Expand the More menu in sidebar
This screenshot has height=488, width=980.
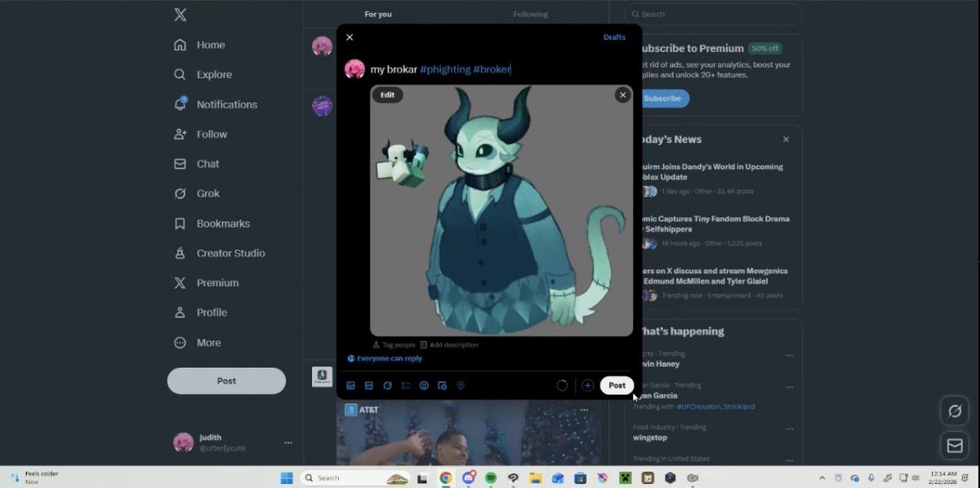click(x=198, y=342)
